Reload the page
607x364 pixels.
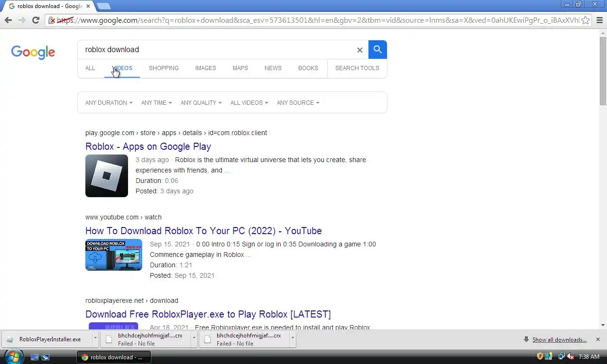click(36, 20)
